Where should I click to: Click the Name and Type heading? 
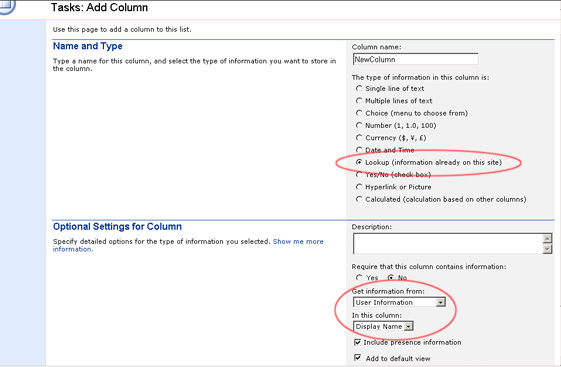point(88,46)
